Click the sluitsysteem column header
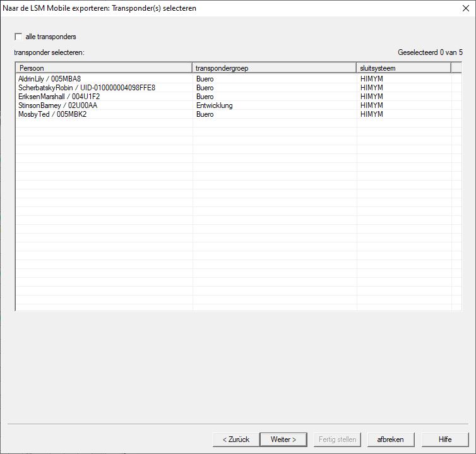The image size is (476, 454). point(403,68)
